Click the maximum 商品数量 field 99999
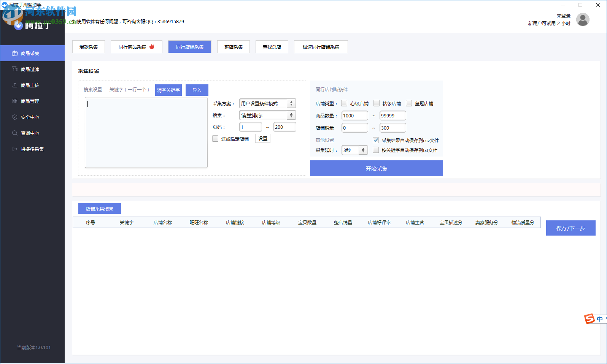The height and width of the screenshot is (364, 607). [393, 116]
